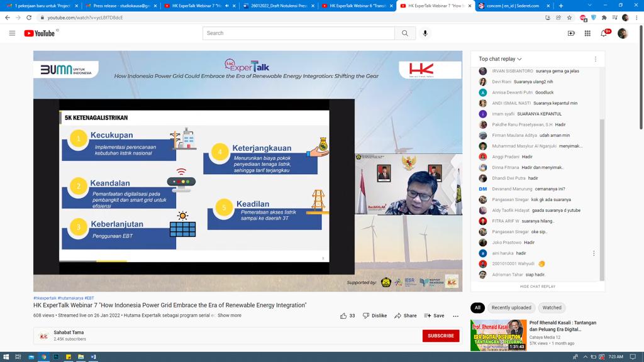Screen dimensions: 644x362
Task: Open the chat replay options menu
Action: [x=596, y=59]
